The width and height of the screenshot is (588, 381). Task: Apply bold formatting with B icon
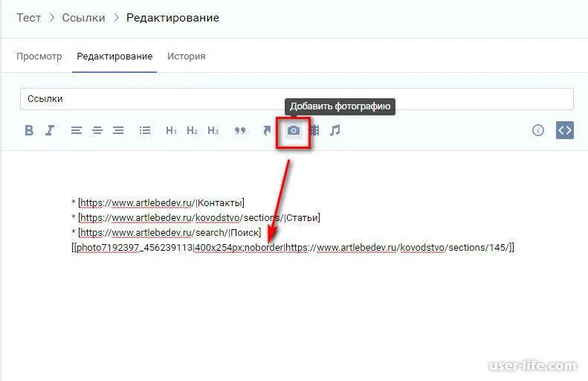pos(29,130)
